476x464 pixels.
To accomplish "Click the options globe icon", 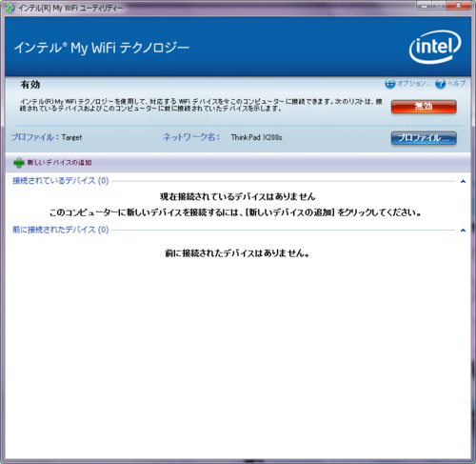I will coord(390,84).
